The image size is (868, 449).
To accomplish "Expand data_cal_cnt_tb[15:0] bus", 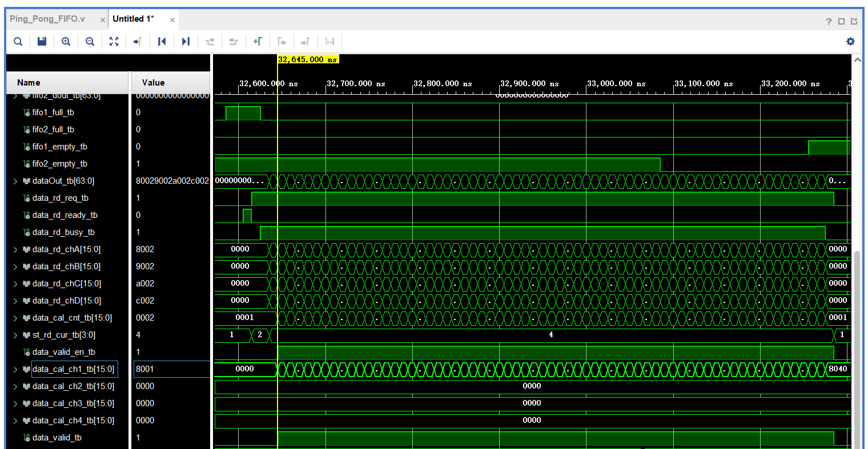I will tap(15, 318).
